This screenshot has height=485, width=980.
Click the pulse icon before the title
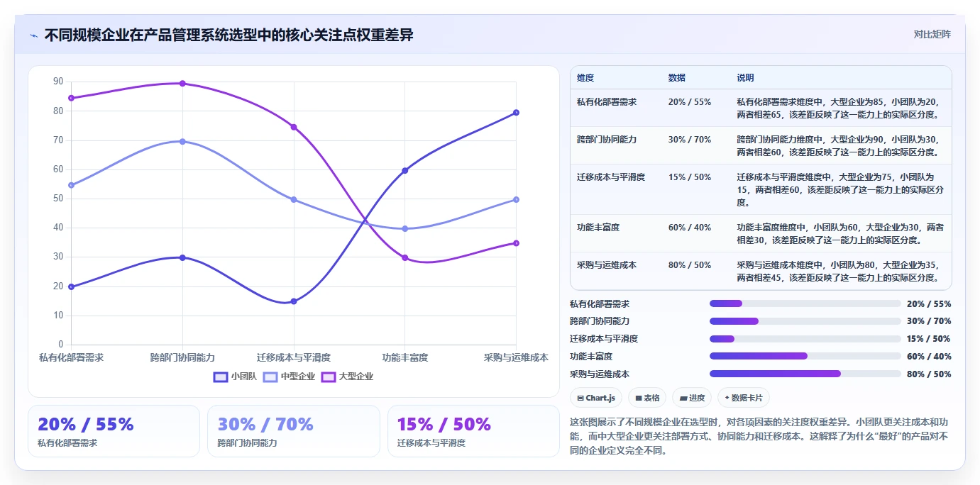coord(33,35)
